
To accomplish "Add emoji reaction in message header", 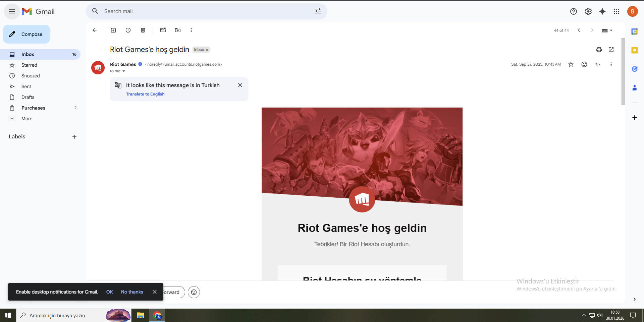I will click(584, 64).
